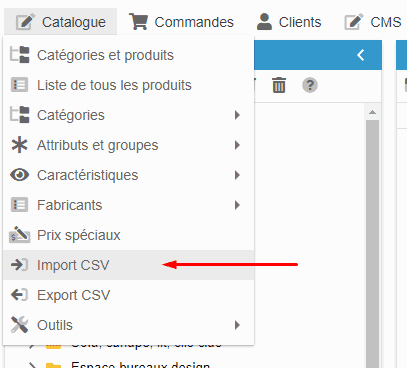407x368 pixels.
Task: Click the eye icon next to Caractéristiques
Action: pyautogui.click(x=20, y=175)
